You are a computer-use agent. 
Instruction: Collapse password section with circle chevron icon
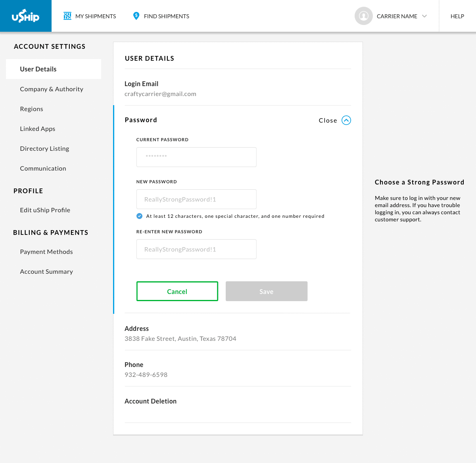pos(346,120)
